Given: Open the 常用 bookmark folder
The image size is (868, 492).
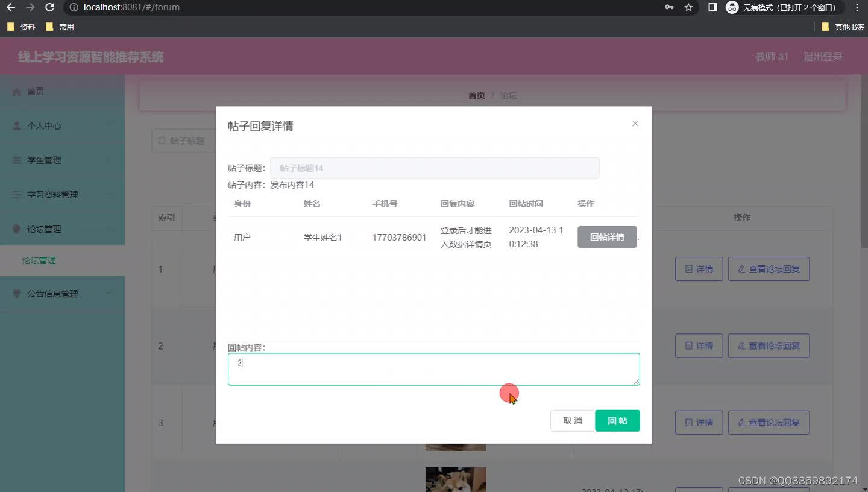Looking at the screenshot, I should click(x=60, y=27).
